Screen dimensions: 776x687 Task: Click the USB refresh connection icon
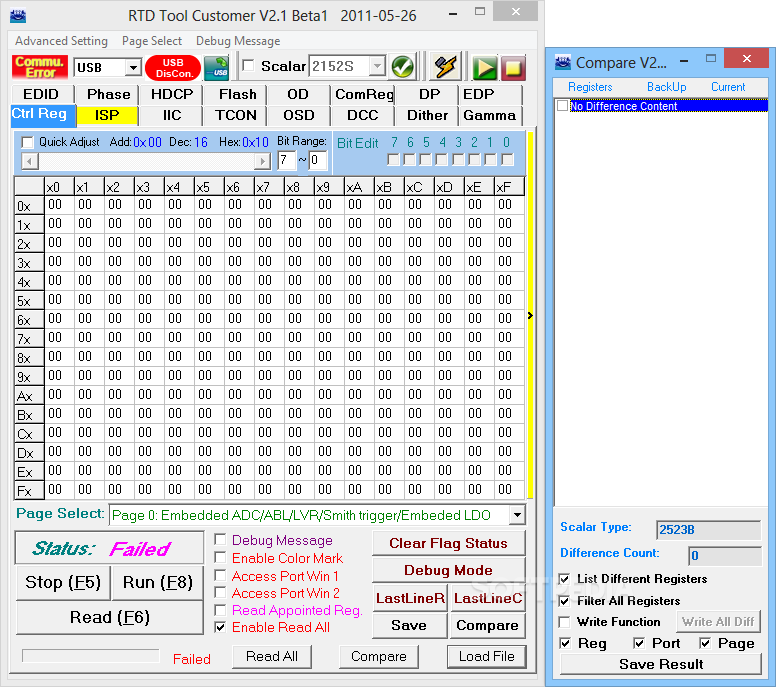pyautogui.click(x=217, y=68)
